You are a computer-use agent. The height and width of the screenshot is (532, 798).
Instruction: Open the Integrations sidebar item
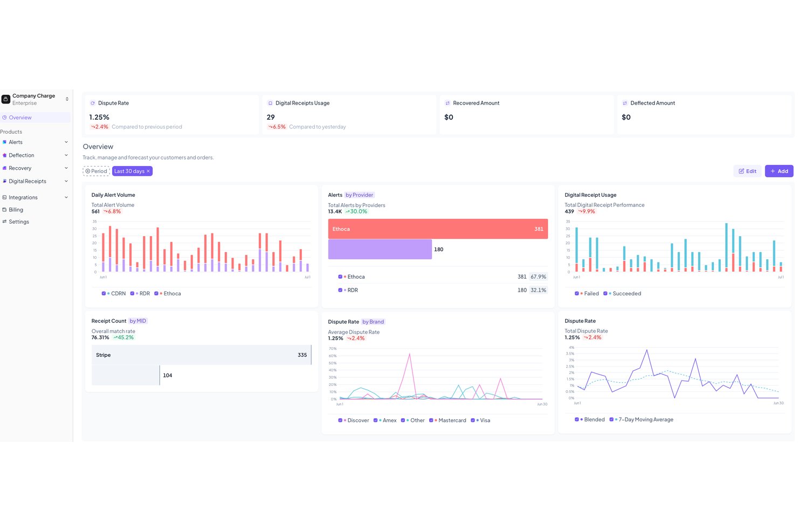click(x=36, y=197)
